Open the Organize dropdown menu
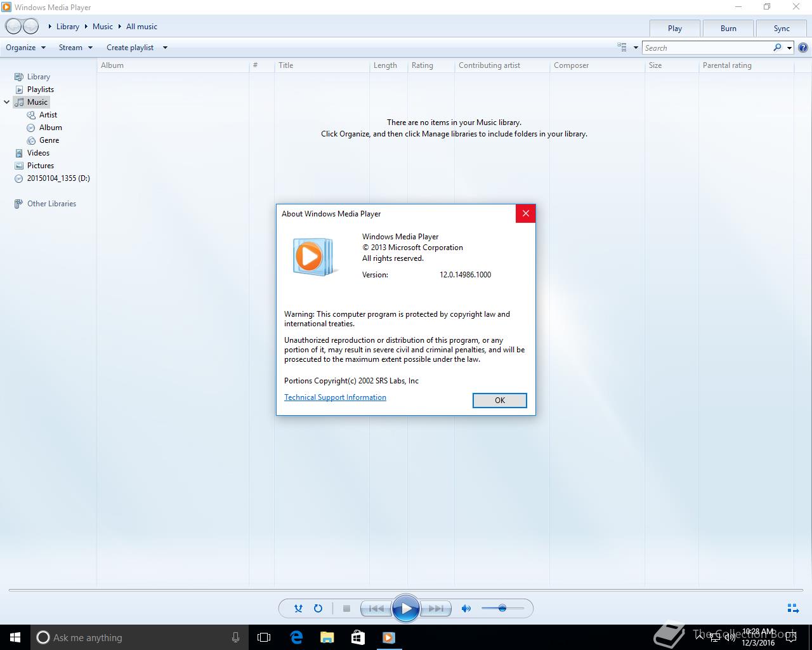812x650 pixels. [x=26, y=48]
